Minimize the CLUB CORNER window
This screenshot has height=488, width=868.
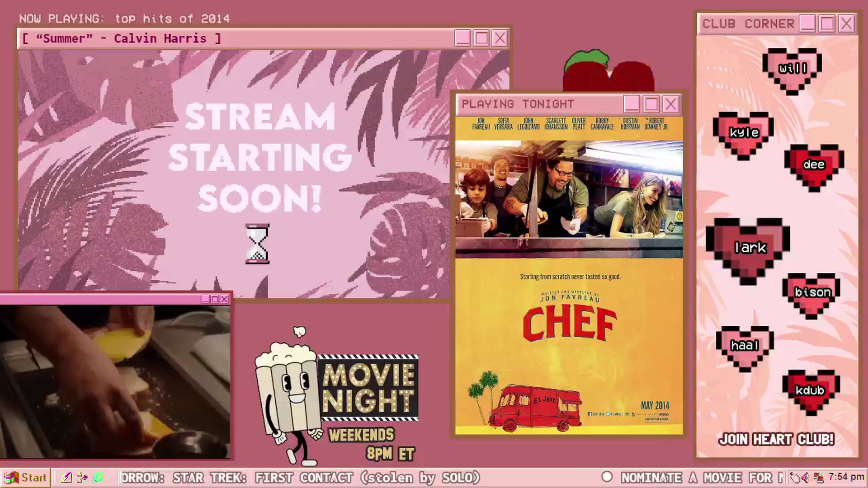coord(807,23)
